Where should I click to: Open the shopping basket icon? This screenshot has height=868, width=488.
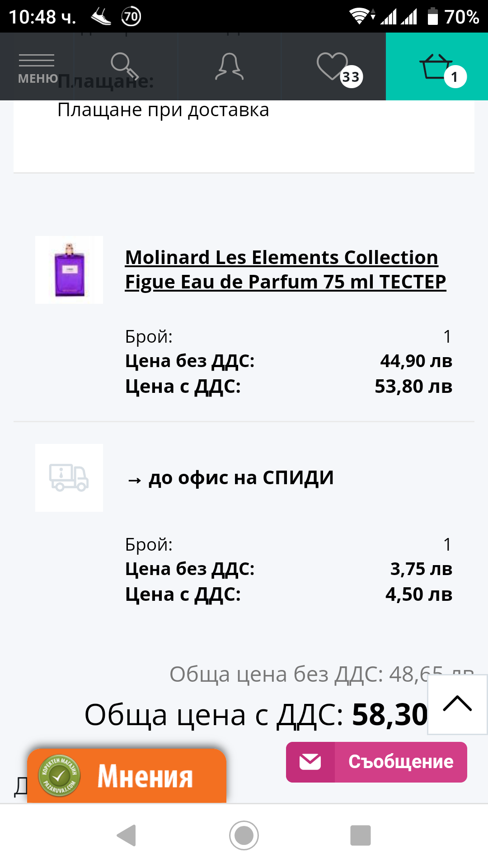436,66
